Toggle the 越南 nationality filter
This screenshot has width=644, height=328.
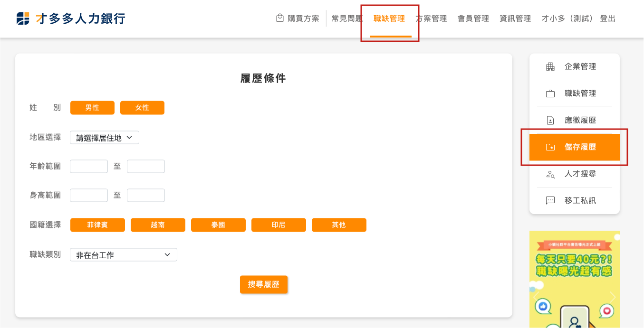[158, 225]
